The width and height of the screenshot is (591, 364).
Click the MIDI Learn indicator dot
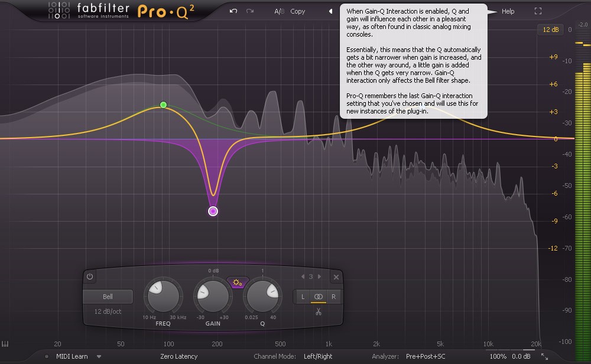point(46,356)
